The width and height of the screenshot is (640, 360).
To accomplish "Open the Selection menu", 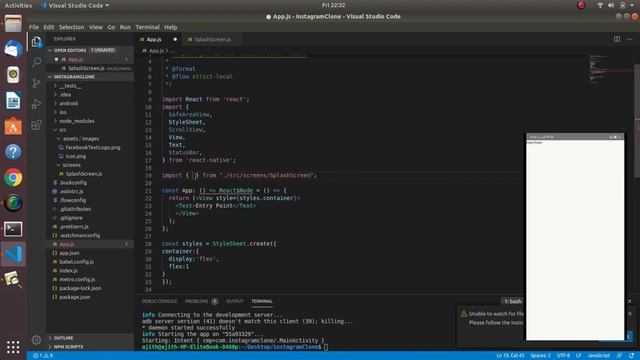I will pyautogui.click(x=71, y=27).
